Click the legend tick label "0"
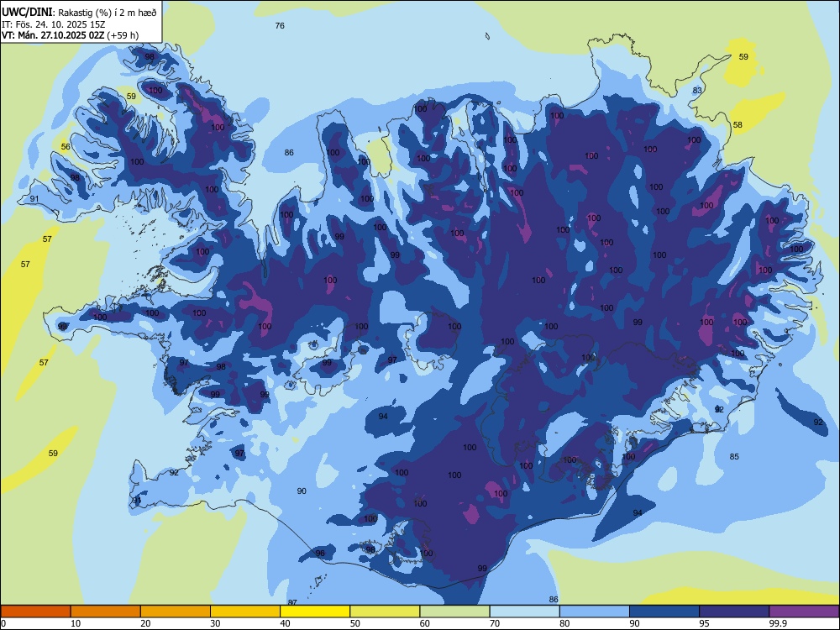Image resolution: width=840 pixels, height=630 pixels. click(x=3, y=623)
